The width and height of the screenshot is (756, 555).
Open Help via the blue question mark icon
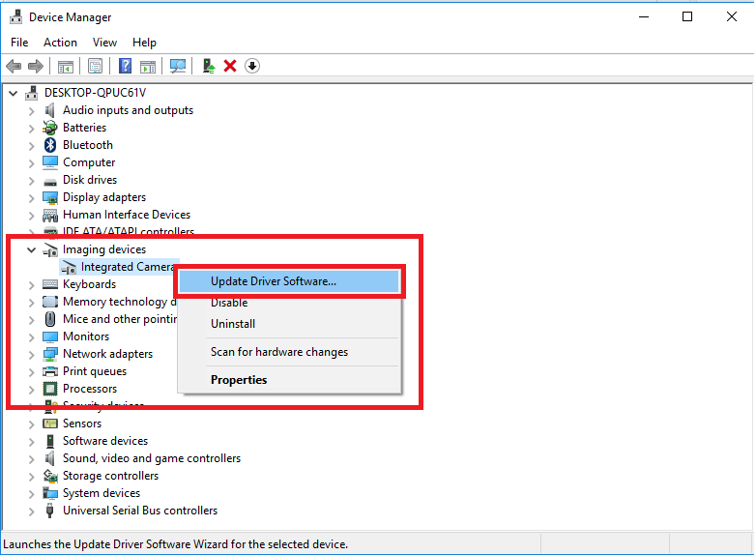[x=125, y=66]
